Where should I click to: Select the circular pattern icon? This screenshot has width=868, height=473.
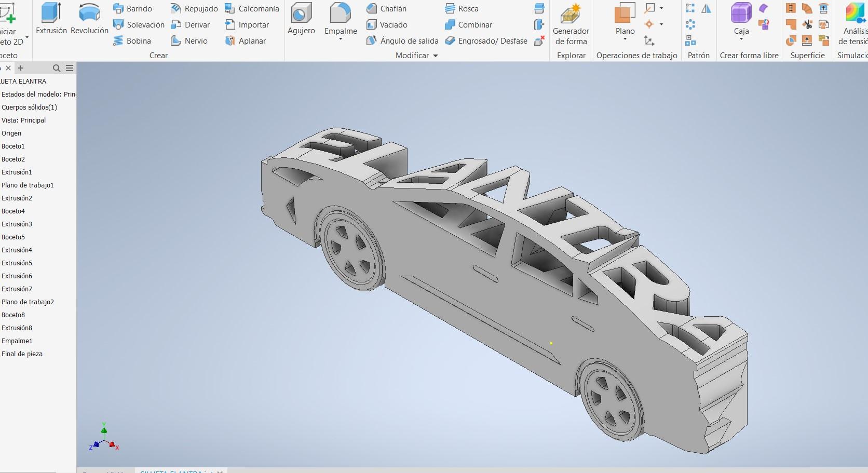[690, 24]
